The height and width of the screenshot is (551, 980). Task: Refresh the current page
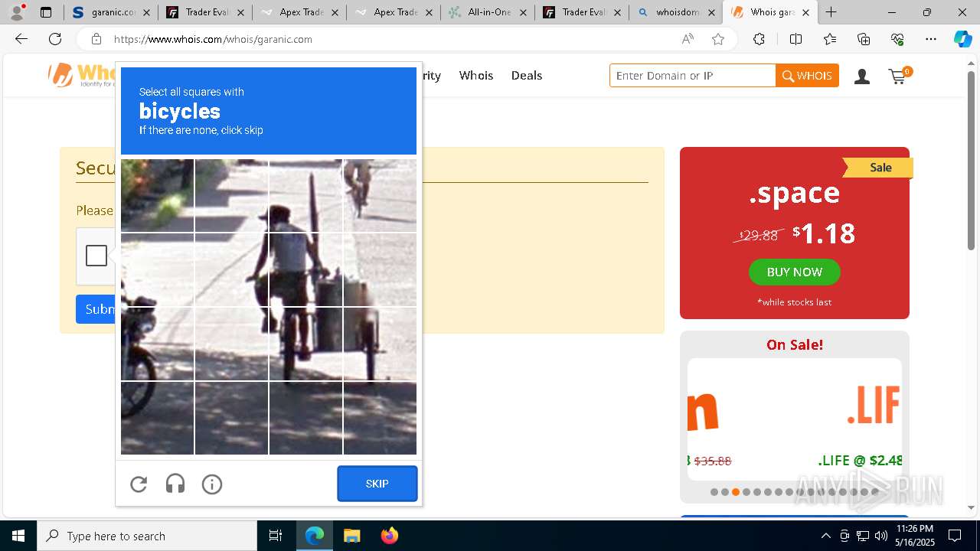55,39
